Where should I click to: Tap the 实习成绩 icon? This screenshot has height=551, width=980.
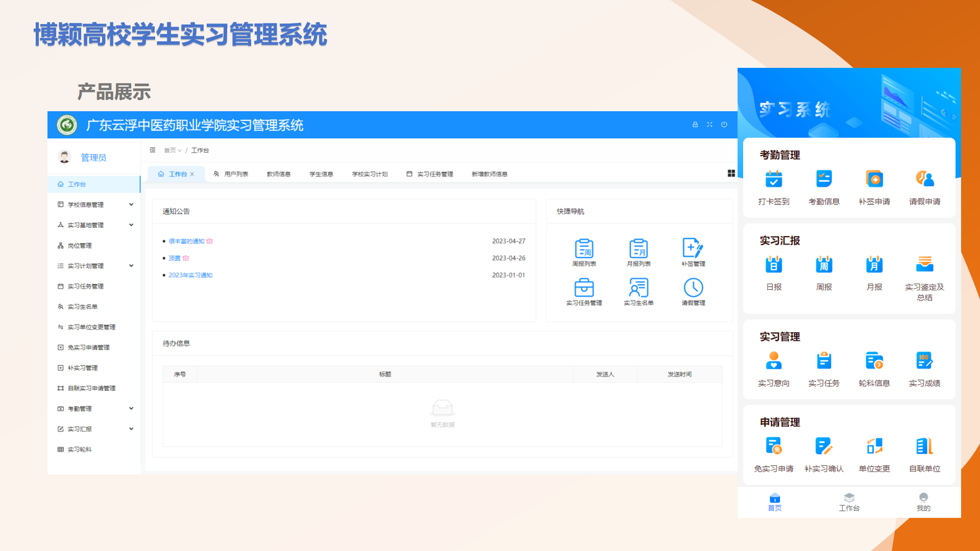(x=924, y=361)
